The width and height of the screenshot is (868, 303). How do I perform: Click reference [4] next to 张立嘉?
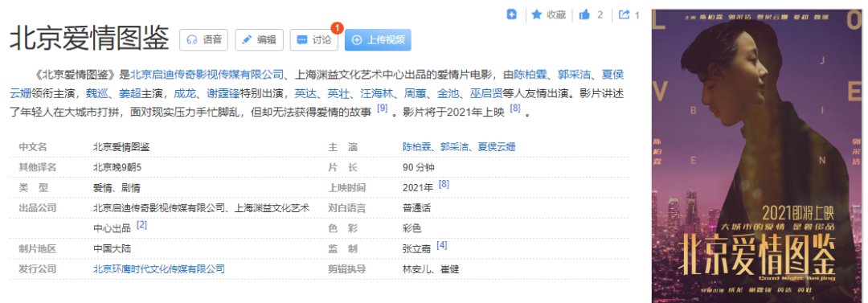coord(442,245)
